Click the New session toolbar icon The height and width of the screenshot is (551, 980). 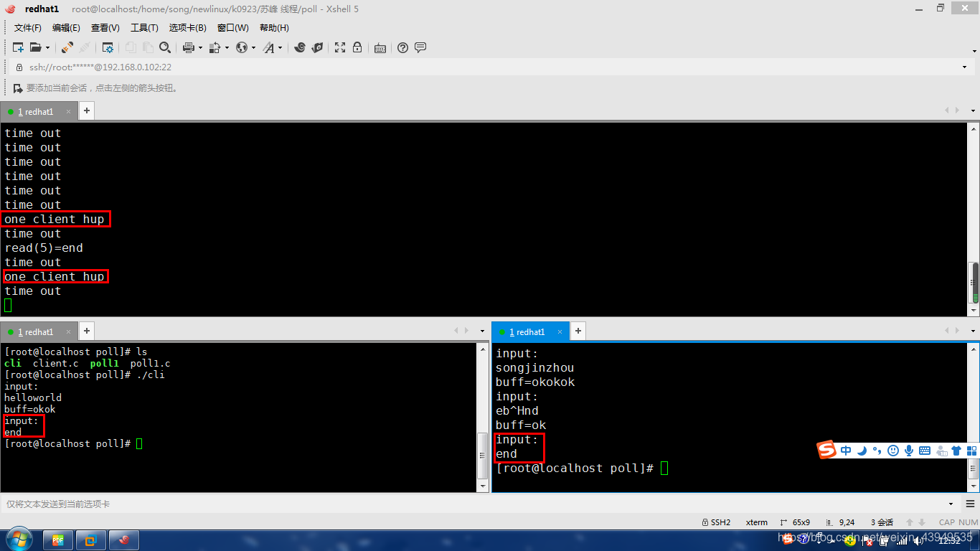(19, 47)
